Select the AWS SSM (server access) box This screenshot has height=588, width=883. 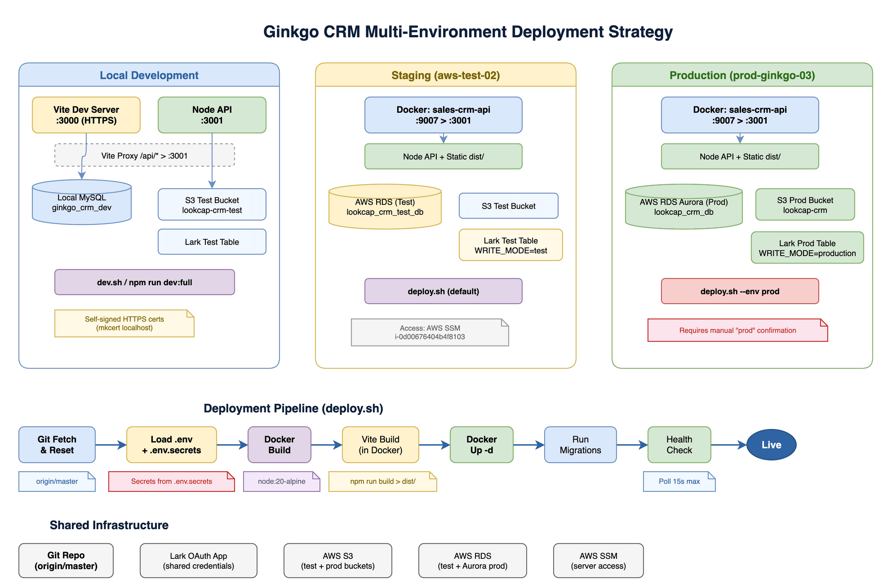pyautogui.click(x=599, y=561)
